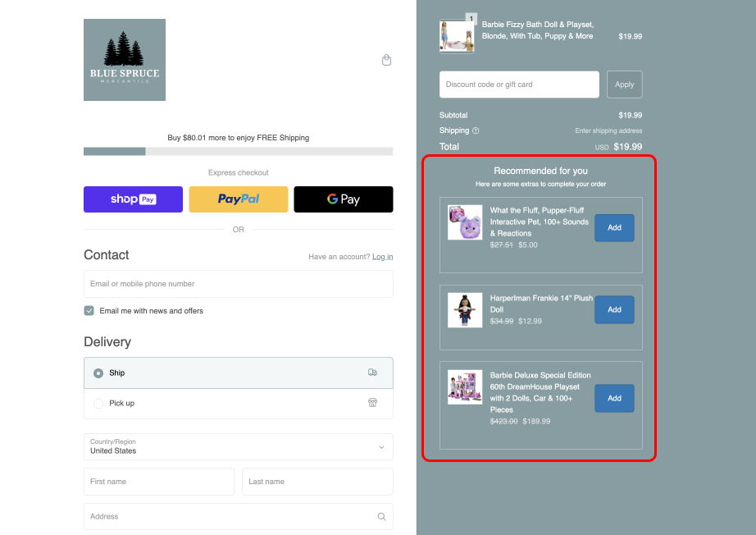Click the Contact heading
This screenshot has height=535, width=756.
[x=106, y=254]
